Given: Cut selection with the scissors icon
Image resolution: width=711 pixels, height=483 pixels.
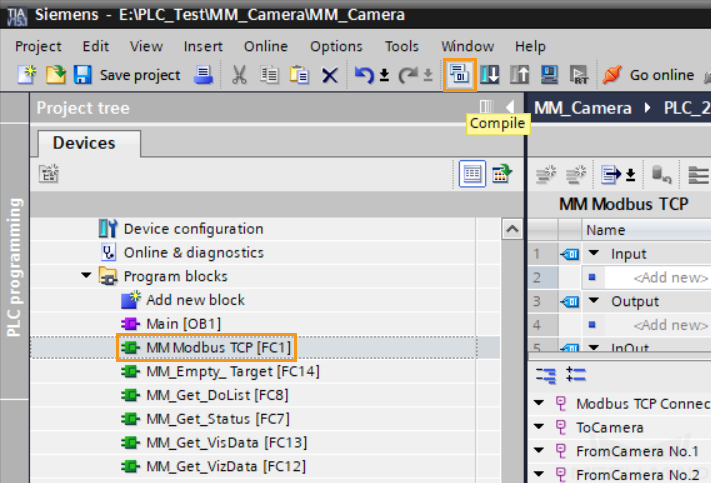Looking at the screenshot, I should pyautogui.click(x=239, y=75).
